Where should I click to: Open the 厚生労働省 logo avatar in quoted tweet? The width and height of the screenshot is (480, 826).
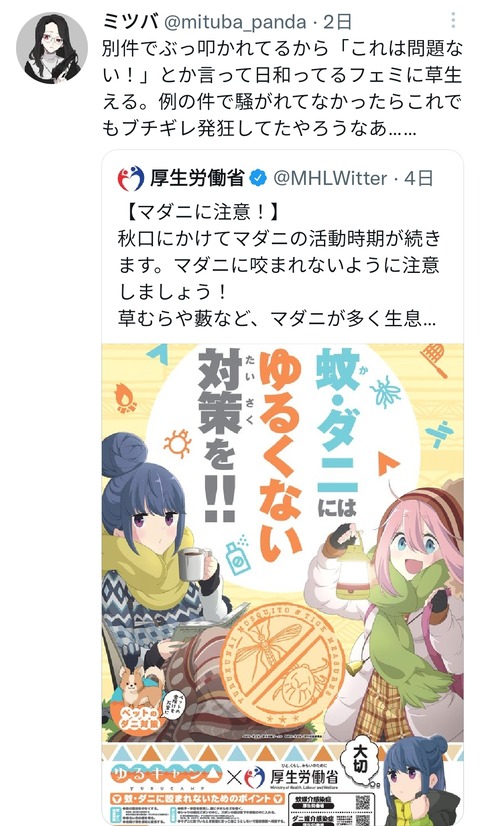[x=131, y=179]
